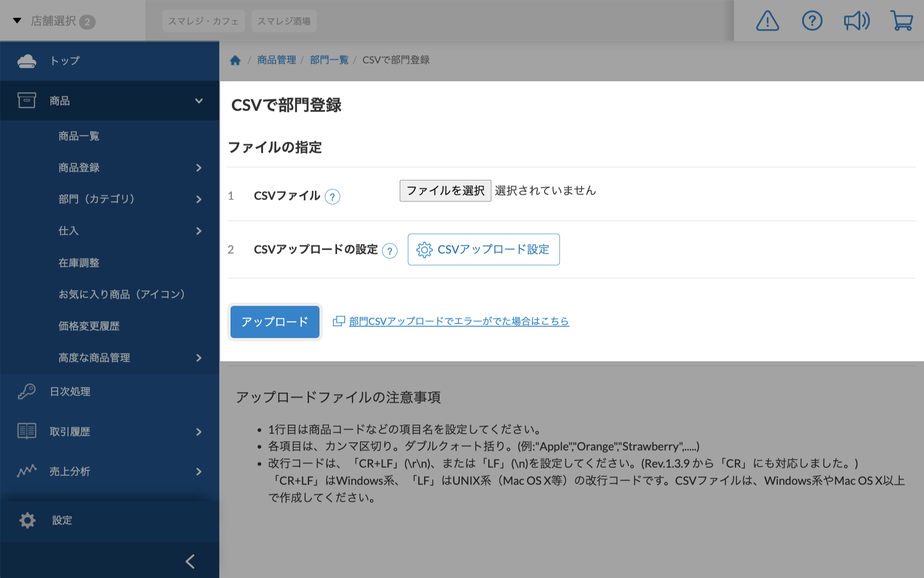Select the スマレジ酒場 store tag

tap(284, 21)
